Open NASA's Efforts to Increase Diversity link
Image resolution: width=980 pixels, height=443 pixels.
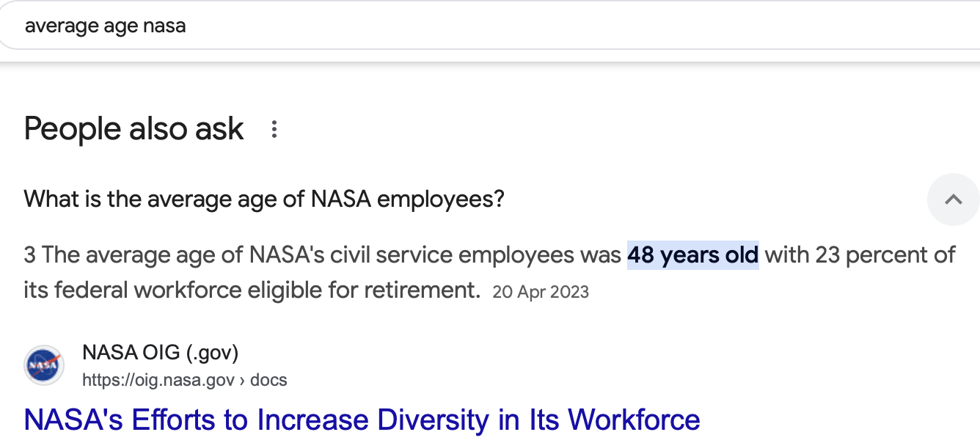tap(362, 420)
